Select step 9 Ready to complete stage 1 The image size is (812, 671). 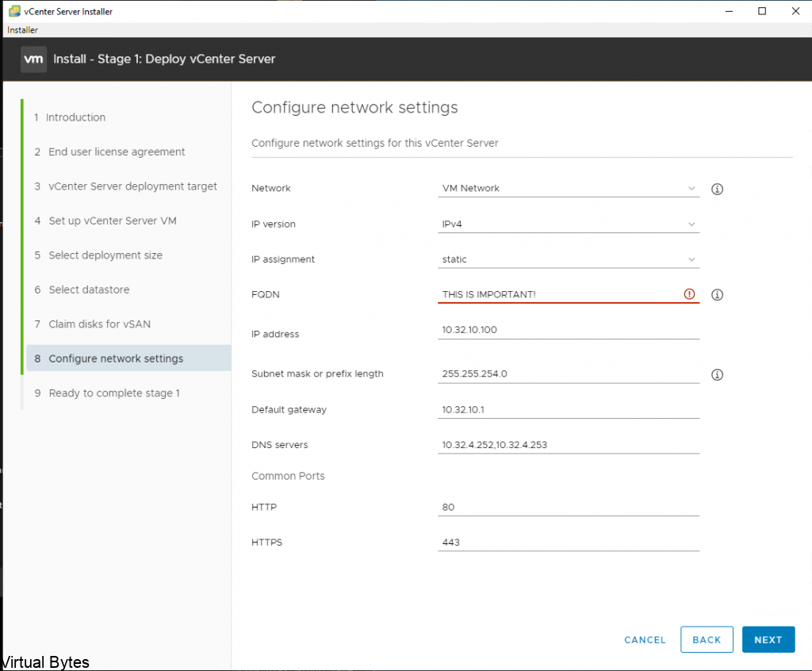pyautogui.click(x=107, y=393)
